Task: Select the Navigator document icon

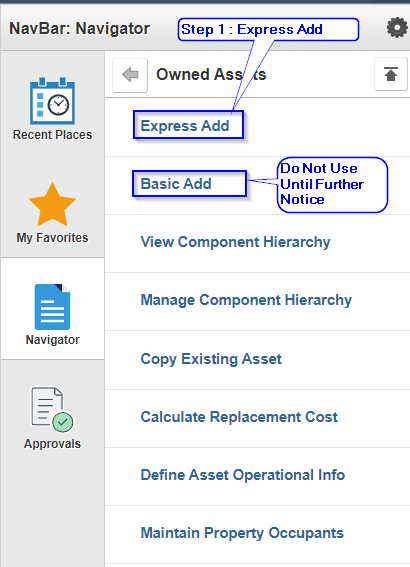Action: click(52, 307)
